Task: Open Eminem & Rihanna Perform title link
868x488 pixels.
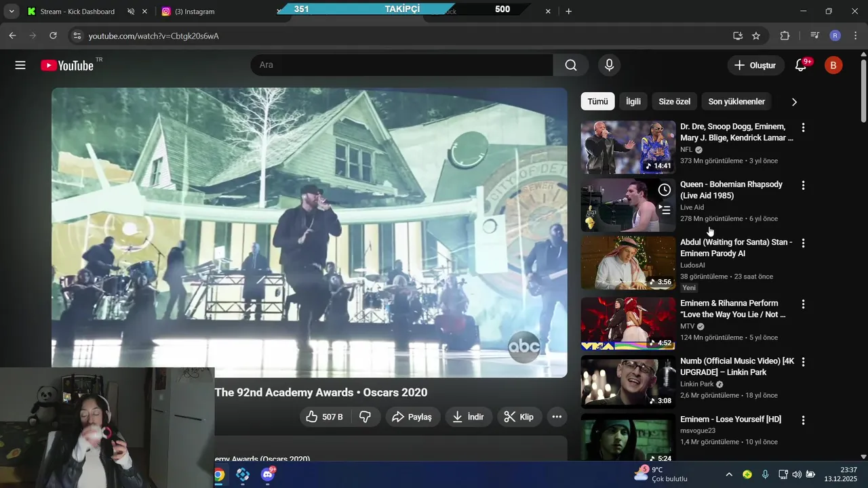Action: pyautogui.click(x=733, y=309)
